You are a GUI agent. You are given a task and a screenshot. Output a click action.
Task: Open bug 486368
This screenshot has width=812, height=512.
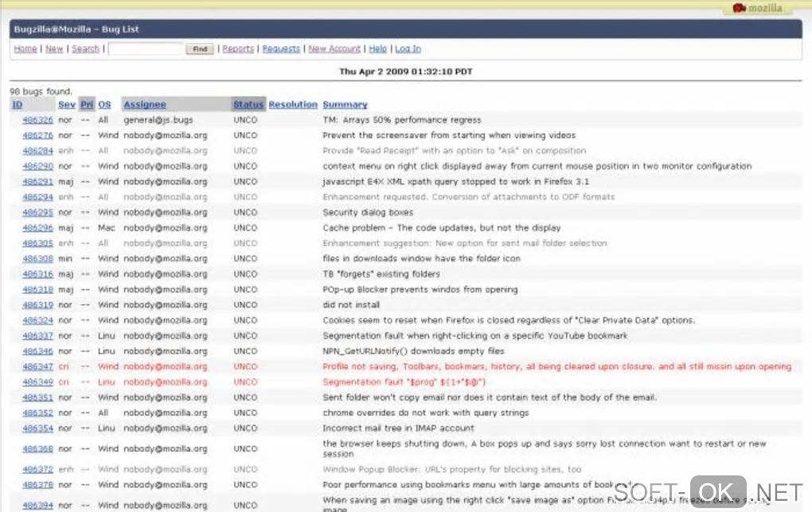[x=37, y=449]
